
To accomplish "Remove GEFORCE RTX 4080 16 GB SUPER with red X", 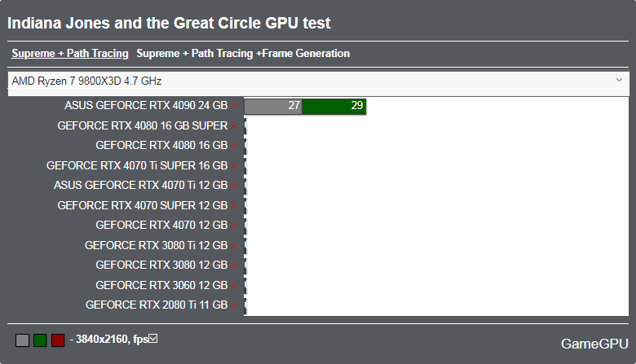I will pos(234,126).
